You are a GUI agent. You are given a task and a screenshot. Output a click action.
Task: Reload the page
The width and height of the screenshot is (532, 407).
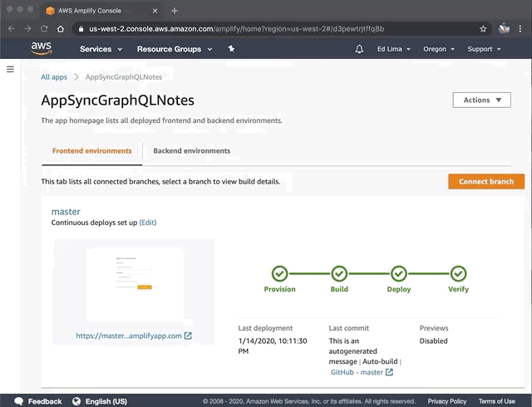(44, 29)
